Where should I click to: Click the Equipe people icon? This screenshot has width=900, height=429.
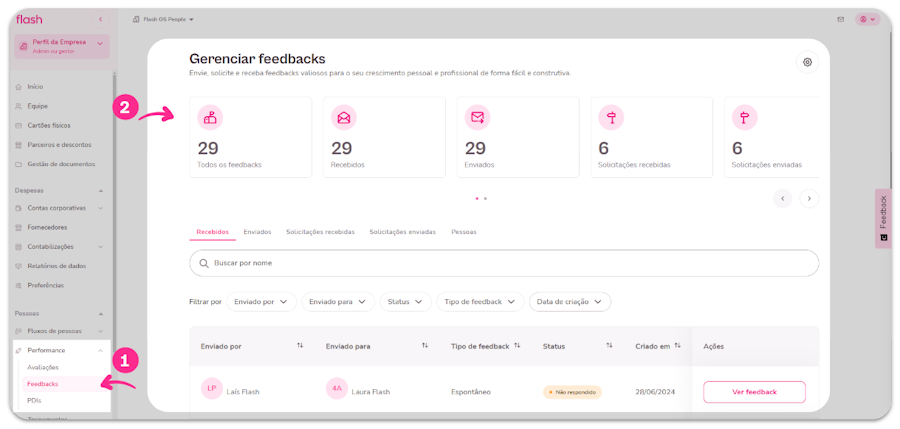click(x=18, y=106)
